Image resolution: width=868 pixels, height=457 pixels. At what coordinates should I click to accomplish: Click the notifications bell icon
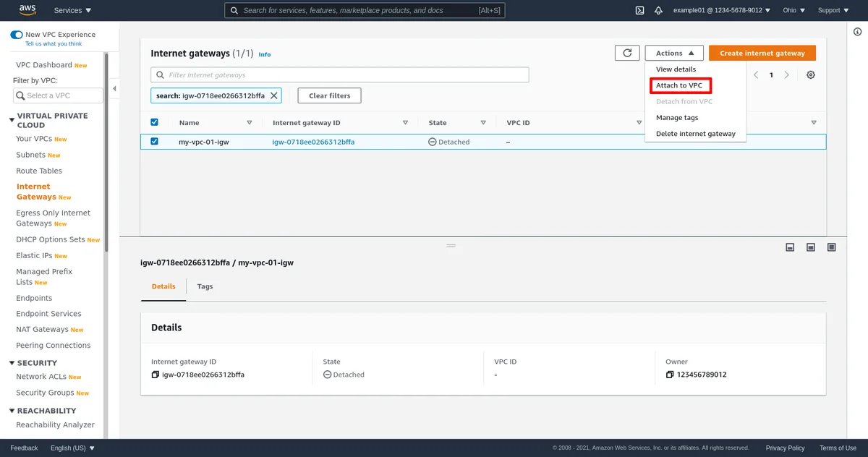(x=658, y=10)
